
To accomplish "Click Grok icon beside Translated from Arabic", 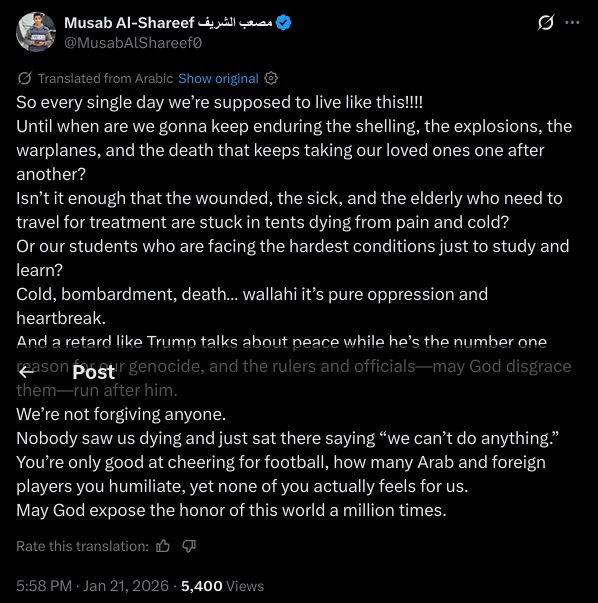I will coord(25,78).
